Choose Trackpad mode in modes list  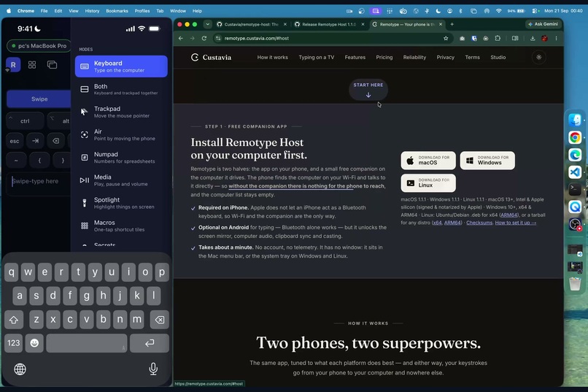point(121,112)
